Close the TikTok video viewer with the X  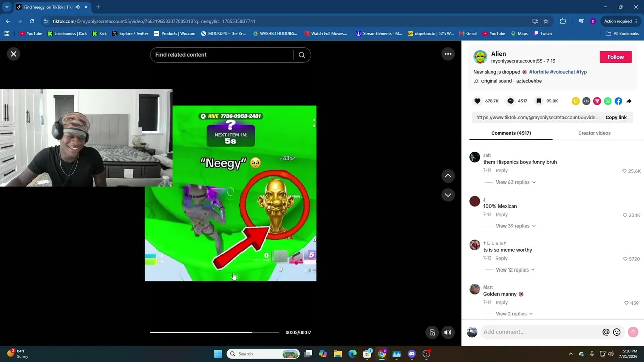(14, 54)
